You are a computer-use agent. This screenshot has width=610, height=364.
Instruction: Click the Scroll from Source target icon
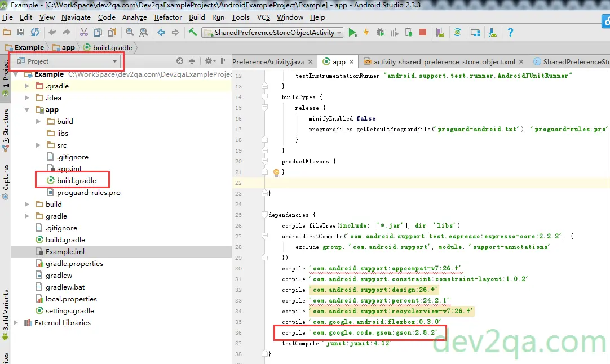point(179,61)
